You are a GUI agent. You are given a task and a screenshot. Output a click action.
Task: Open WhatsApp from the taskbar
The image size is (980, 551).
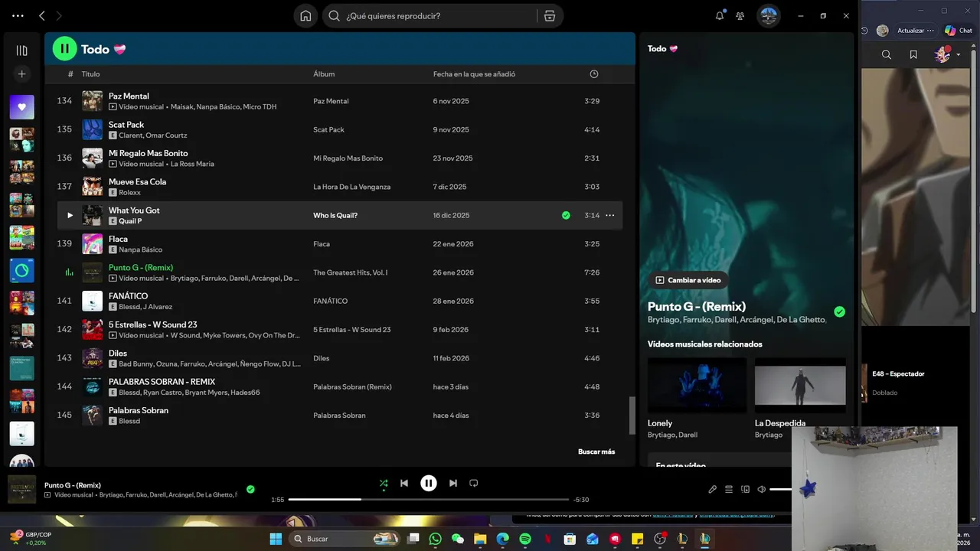[436, 539]
